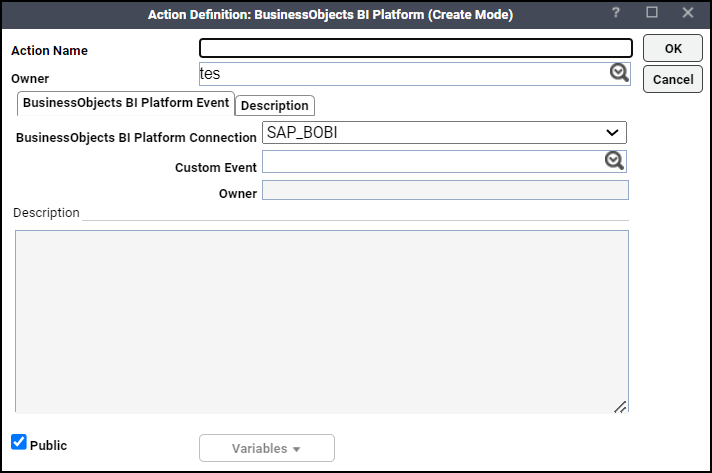Click the Cancel button
Image resolution: width=712 pixels, height=473 pixels.
tap(672, 79)
